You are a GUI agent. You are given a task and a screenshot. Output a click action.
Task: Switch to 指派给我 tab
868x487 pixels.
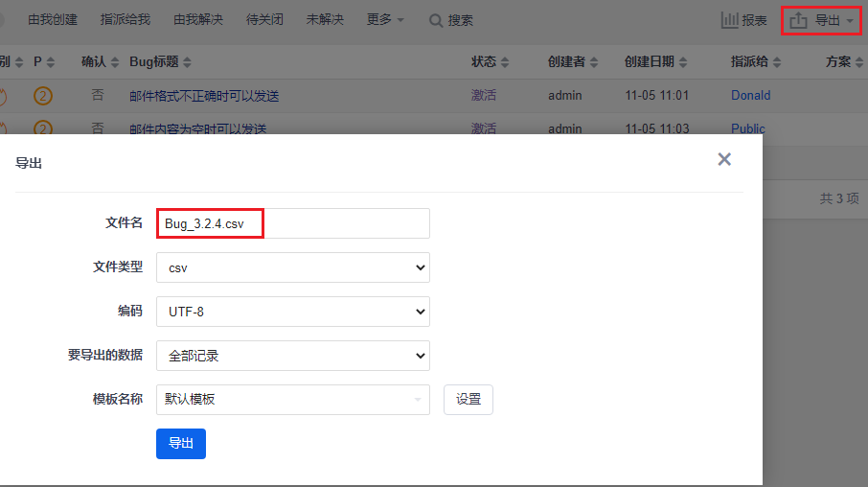(126, 20)
